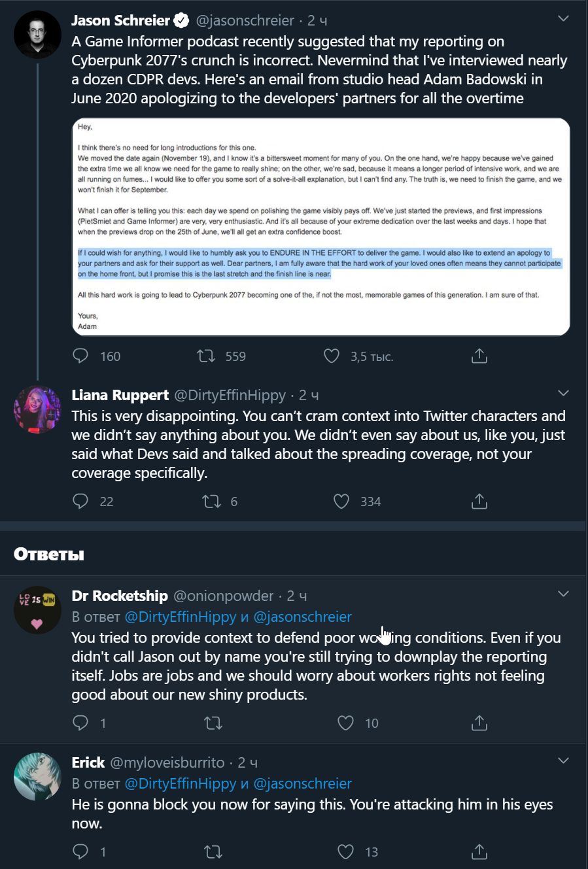Share Erick's reply
This screenshot has width=588, height=869.
(479, 851)
